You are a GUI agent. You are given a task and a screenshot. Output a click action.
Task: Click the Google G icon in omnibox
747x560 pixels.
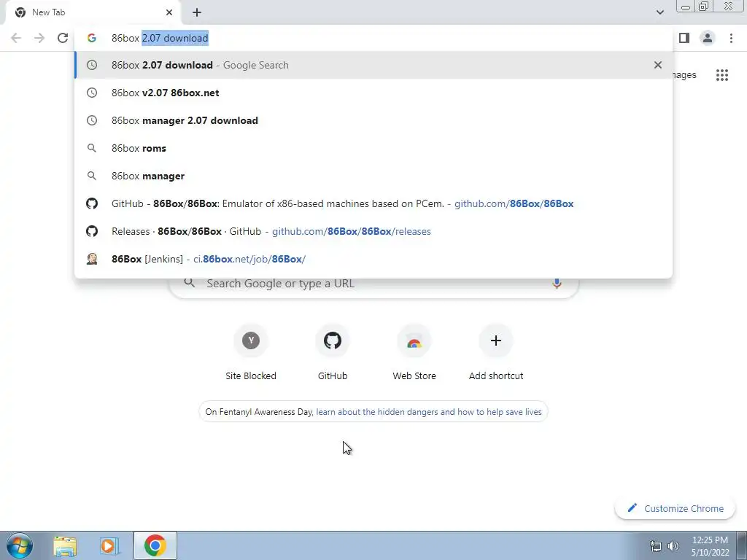pyautogui.click(x=91, y=38)
